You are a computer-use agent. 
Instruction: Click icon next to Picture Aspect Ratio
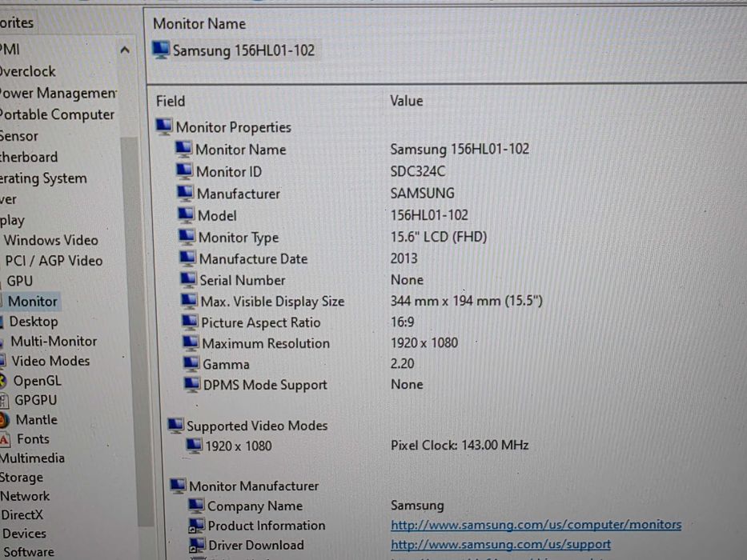(x=190, y=322)
